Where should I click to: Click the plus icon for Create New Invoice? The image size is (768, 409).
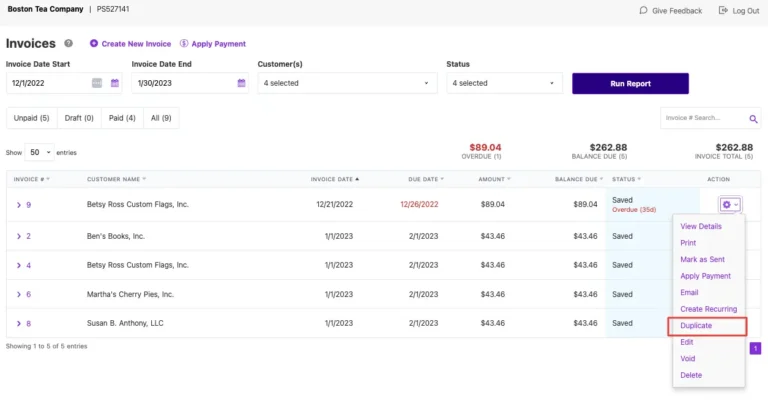pyautogui.click(x=94, y=44)
